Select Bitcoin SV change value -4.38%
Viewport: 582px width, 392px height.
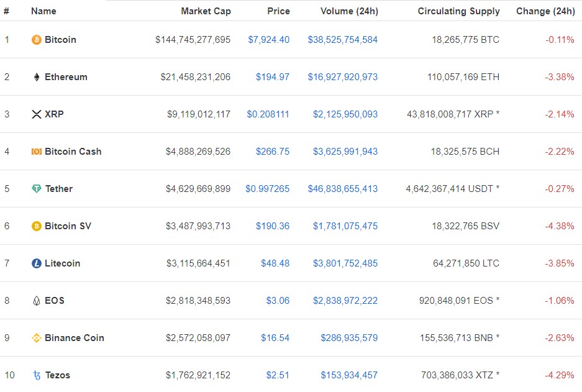(x=560, y=226)
